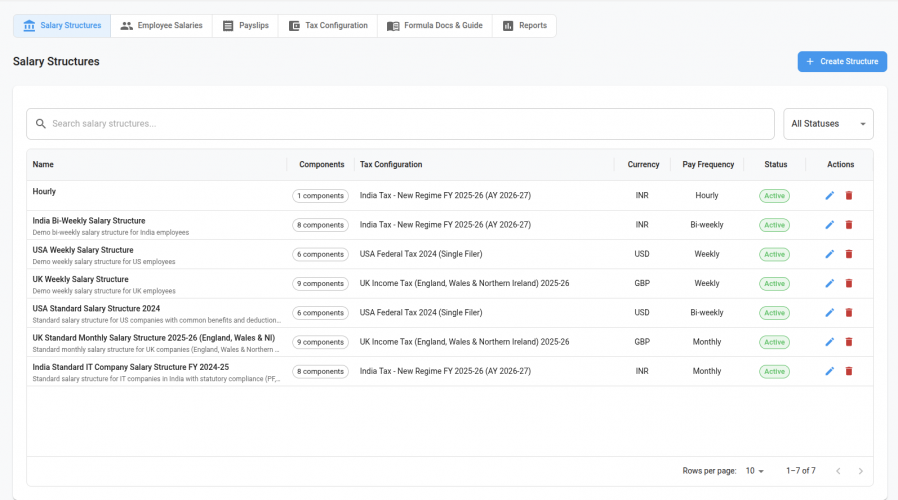Sort the table by Name column header
Viewport: 898px width, 500px height.
[43, 165]
